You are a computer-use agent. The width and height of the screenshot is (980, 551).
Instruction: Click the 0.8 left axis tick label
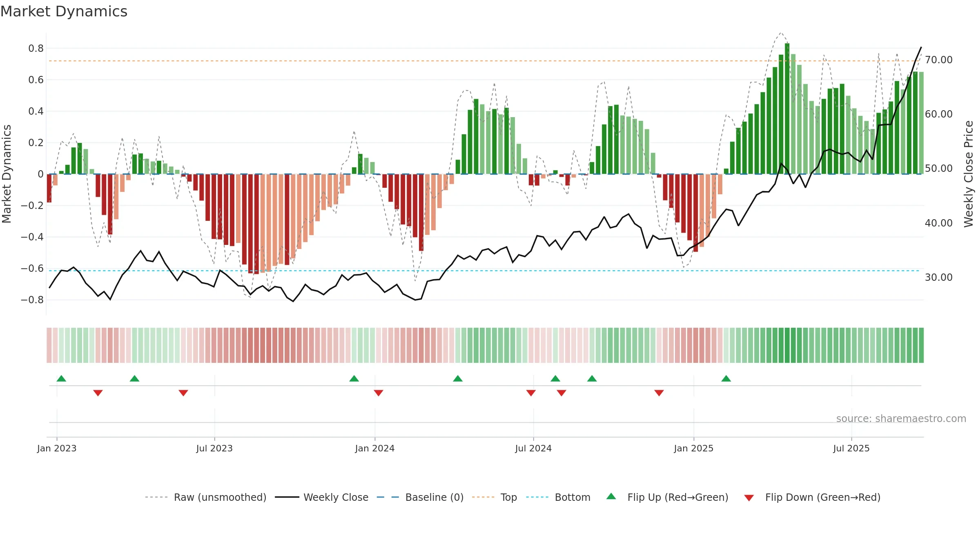tap(36, 49)
